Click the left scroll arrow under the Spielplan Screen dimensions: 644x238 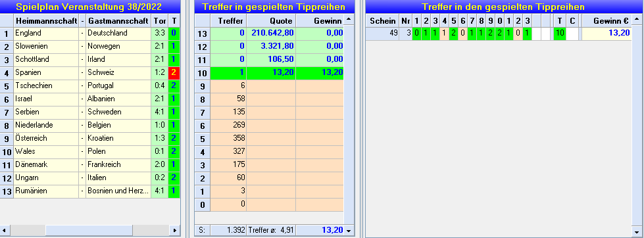point(5,231)
